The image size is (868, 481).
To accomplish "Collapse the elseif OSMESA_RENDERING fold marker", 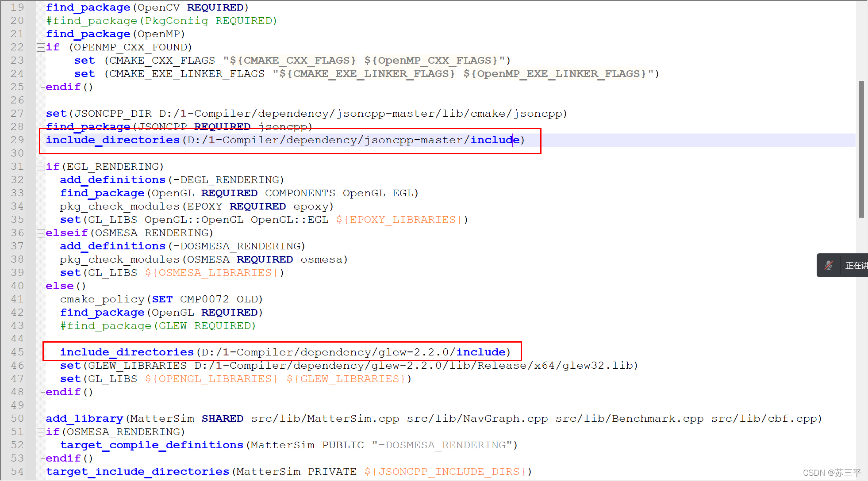I will click(41, 233).
